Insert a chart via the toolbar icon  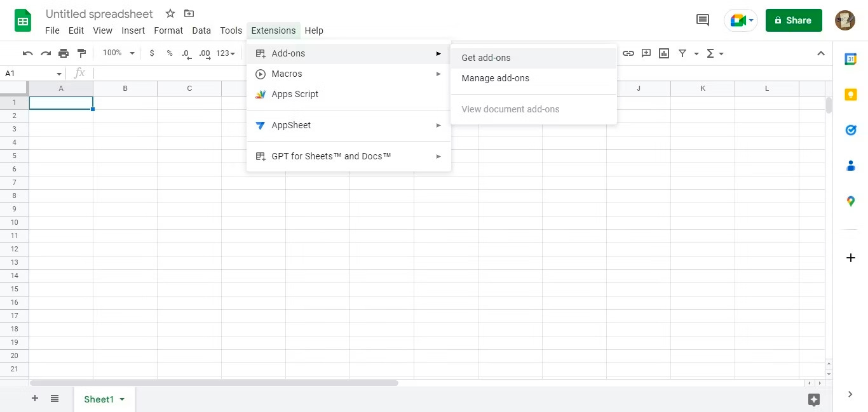click(664, 53)
